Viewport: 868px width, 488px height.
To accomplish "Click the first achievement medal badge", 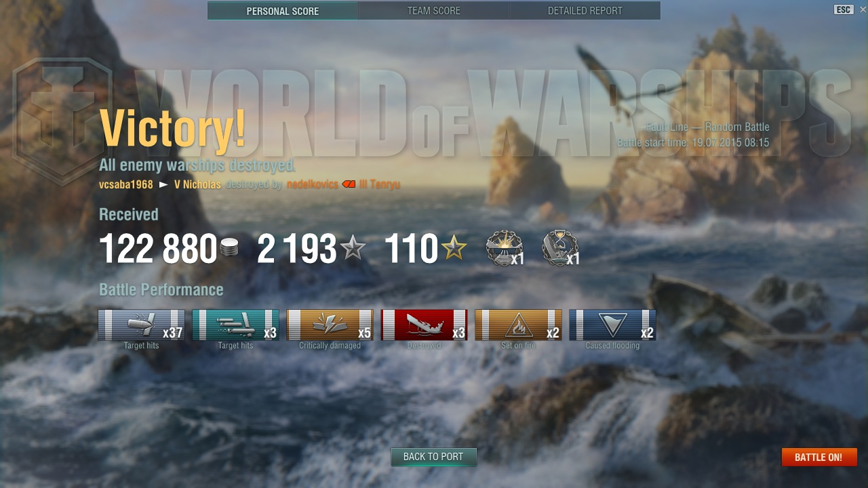I will 504,248.
